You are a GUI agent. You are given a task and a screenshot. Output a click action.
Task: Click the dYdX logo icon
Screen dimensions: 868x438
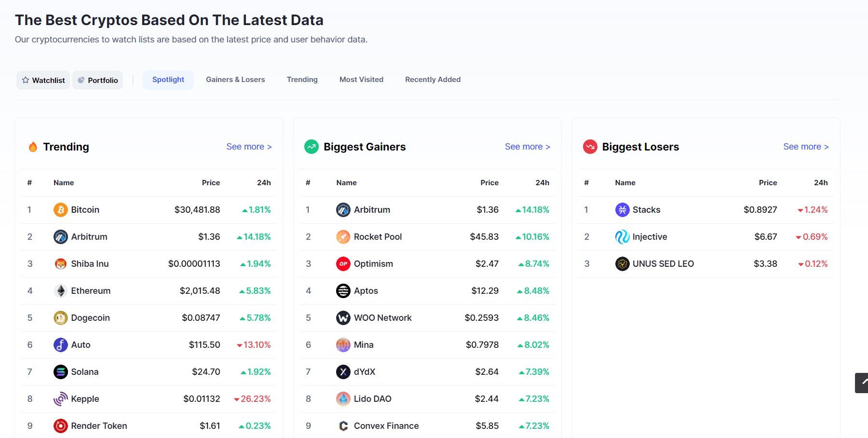point(343,372)
